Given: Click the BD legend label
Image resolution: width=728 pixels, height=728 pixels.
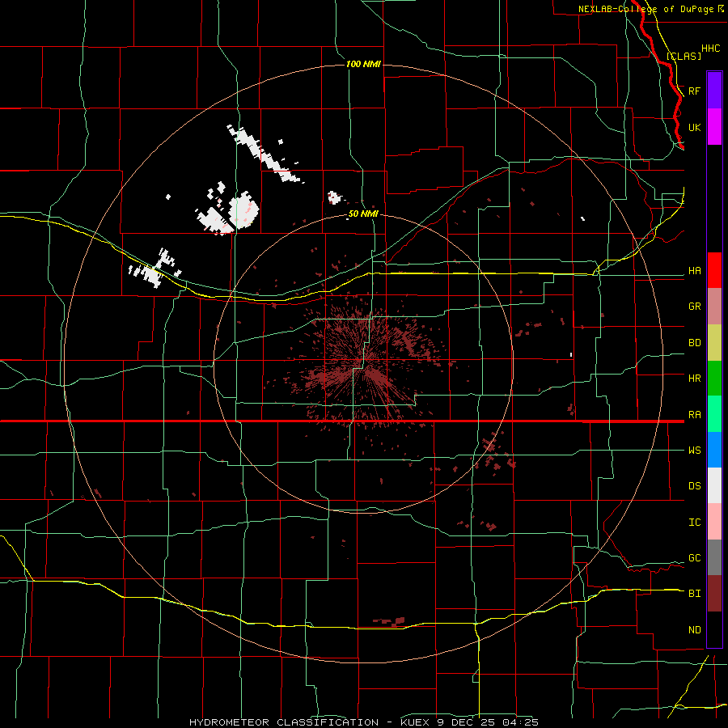Looking at the screenshot, I should [695, 343].
